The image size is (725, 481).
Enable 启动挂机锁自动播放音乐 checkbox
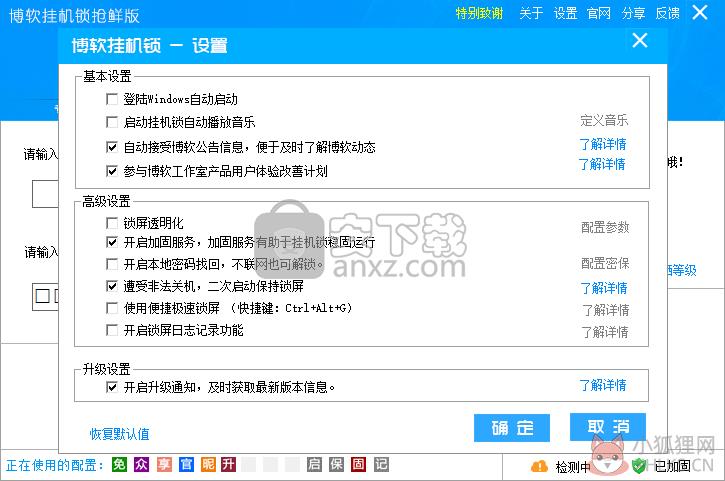[x=111, y=122]
